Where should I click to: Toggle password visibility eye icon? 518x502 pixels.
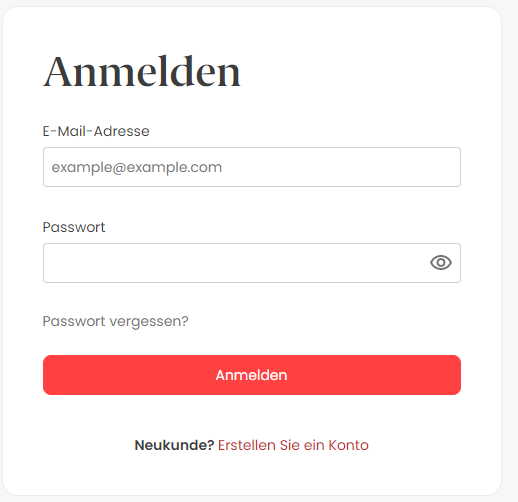pyautogui.click(x=441, y=263)
